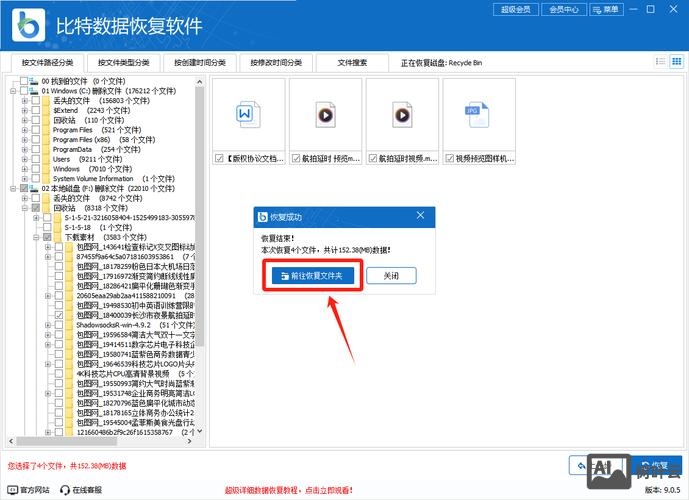The image size is (689, 500).
Task: Expand the ShadowsocksR-win-4.9.2 node
Action: (x=47, y=325)
